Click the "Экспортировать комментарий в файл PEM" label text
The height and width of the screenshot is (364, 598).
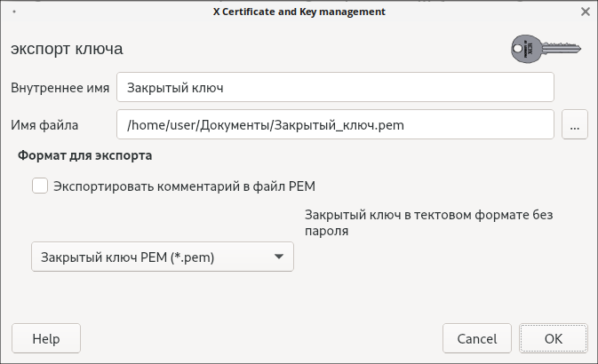click(x=185, y=186)
